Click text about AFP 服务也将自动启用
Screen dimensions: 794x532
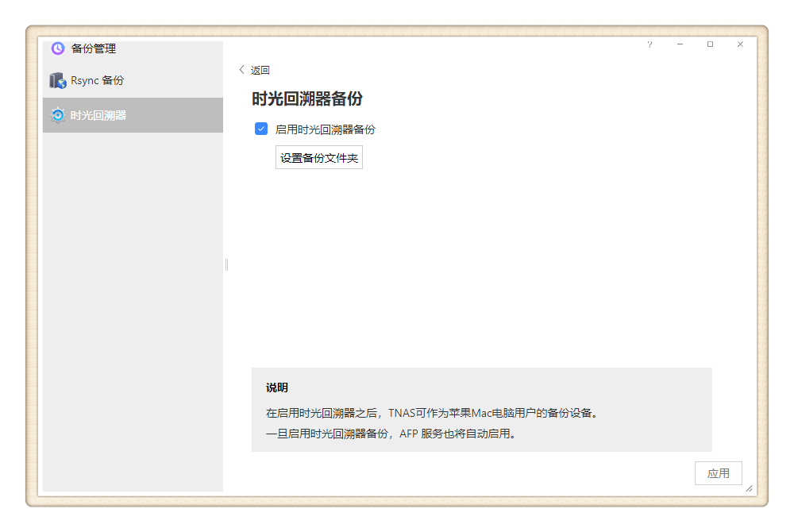click(x=391, y=434)
